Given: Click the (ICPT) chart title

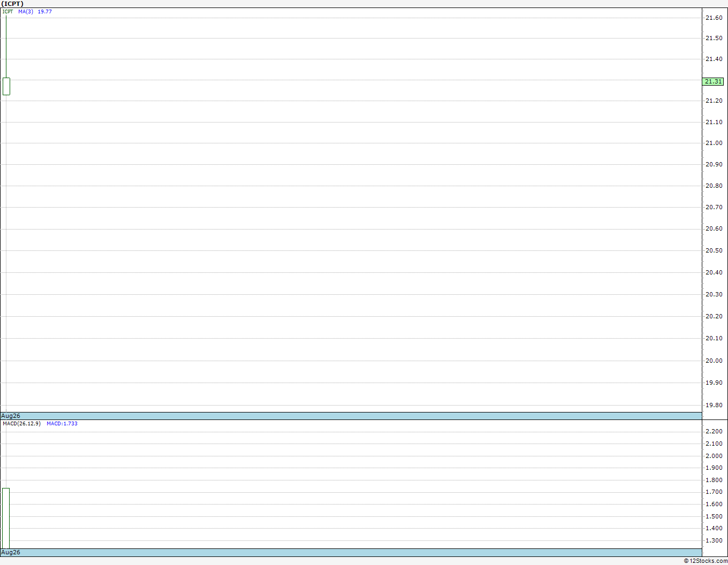Looking at the screenshot, I should click(12, 4).
